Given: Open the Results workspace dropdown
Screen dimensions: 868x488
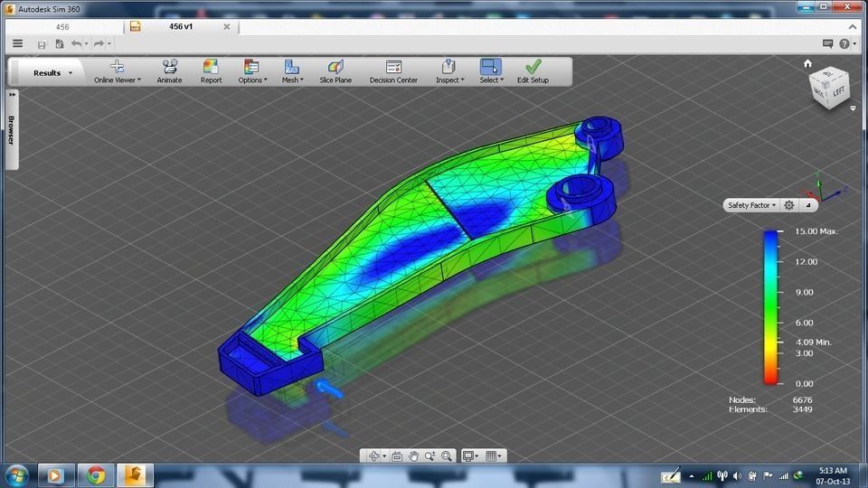Looking at the screenshot, I should click(52, 73).
